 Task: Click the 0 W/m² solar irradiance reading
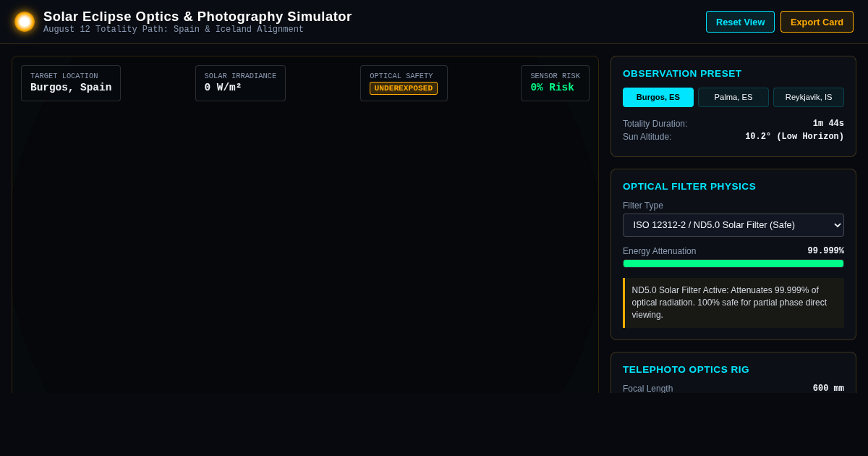[x=223, y=88]
